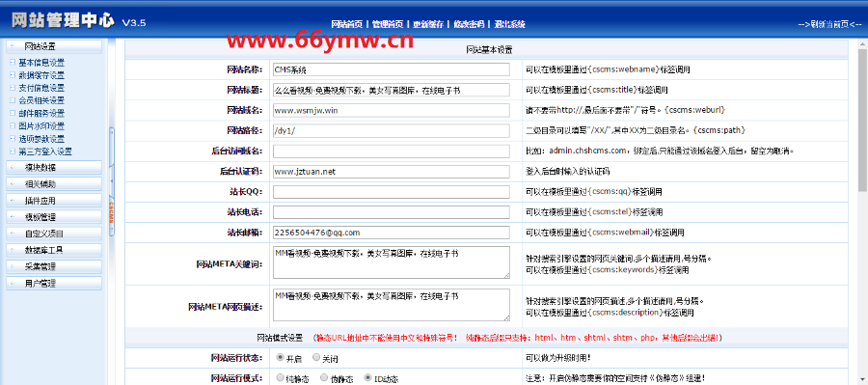Click the icon beside 第三方登入设置
This screenshot has height=385, width=868.
coord(13,151)
